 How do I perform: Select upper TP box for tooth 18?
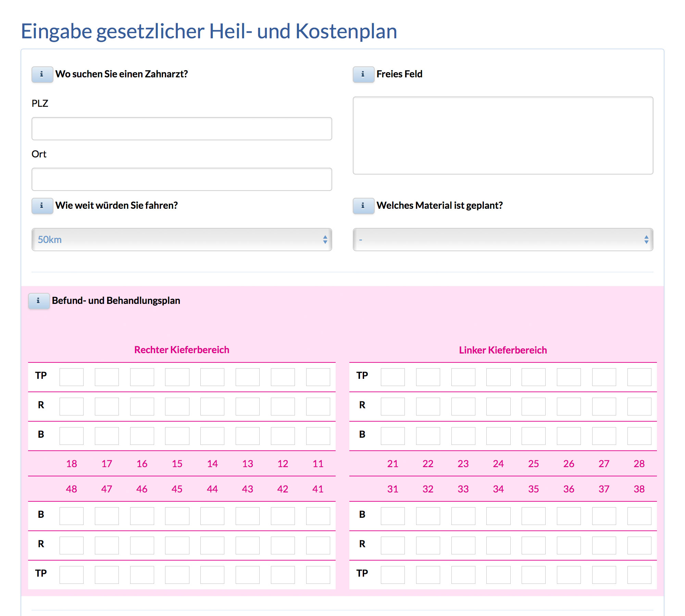pos(72,377)
